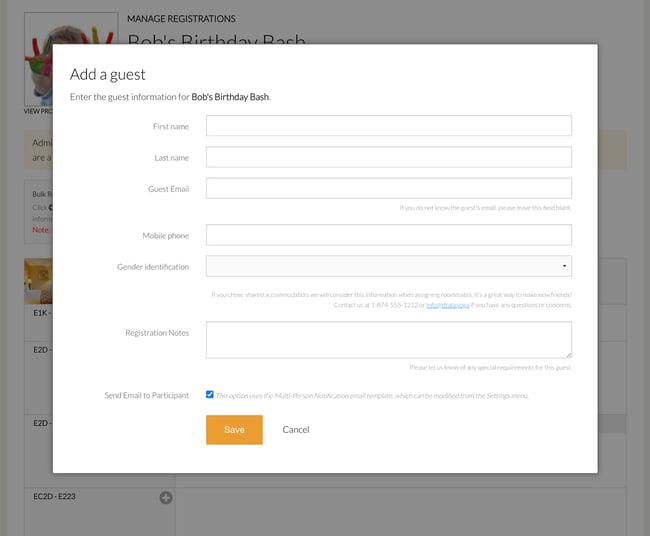Uncheck Send Email to Participant checkbox

tap(210, 395)
